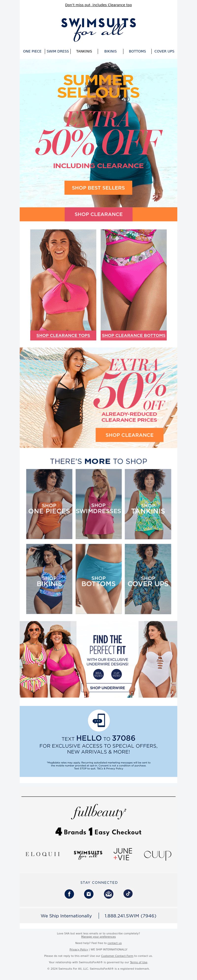197x980 pixels.
Task: Select the Shop Swimdresses thumbnail
Action: click(98, 504)
